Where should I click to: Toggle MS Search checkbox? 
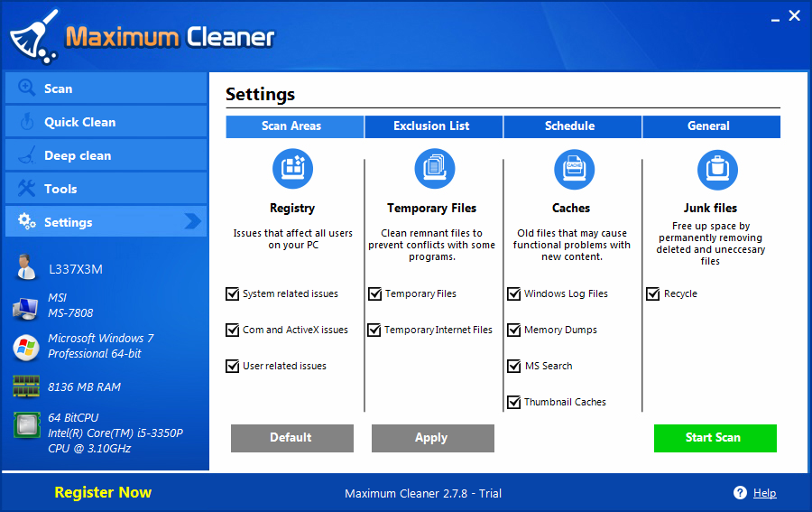513,366
